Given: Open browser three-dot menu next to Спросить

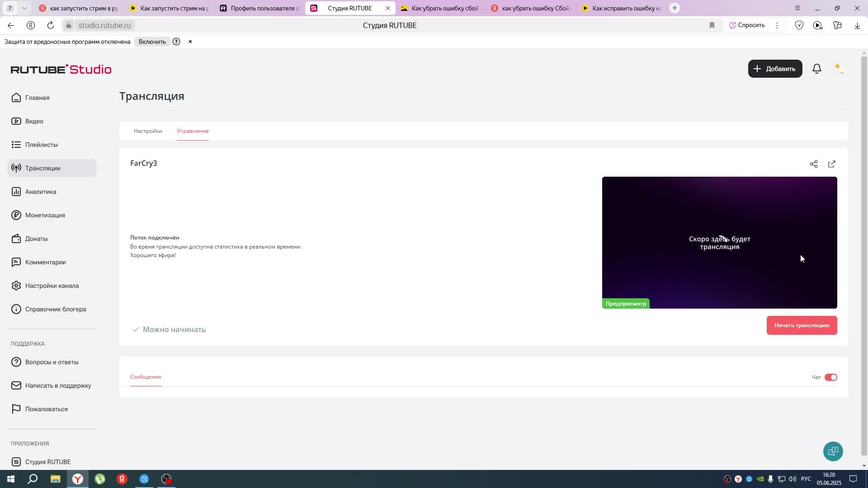Looking at the screenshot, I should point(777,25).
